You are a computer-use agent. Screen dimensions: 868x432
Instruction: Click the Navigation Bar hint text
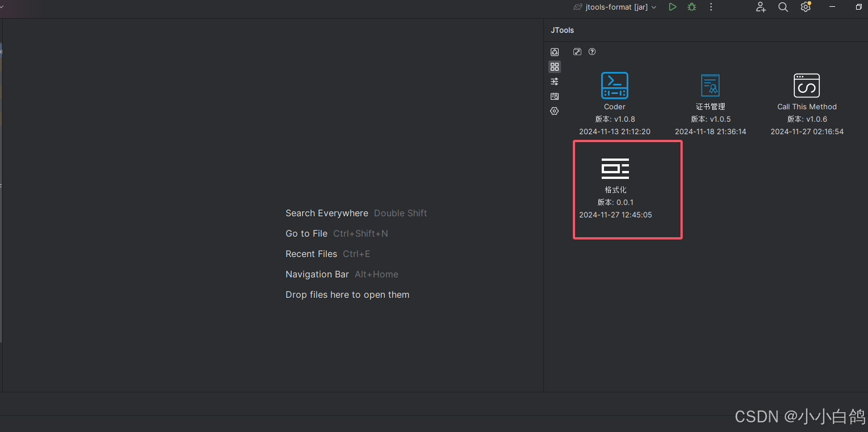tap(317, 274)
